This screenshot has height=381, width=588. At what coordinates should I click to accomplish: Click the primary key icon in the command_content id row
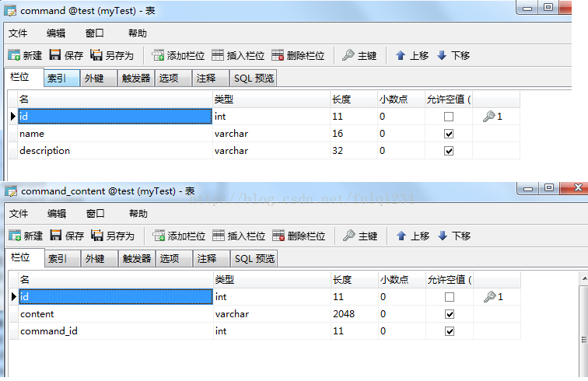click(490, 297)
